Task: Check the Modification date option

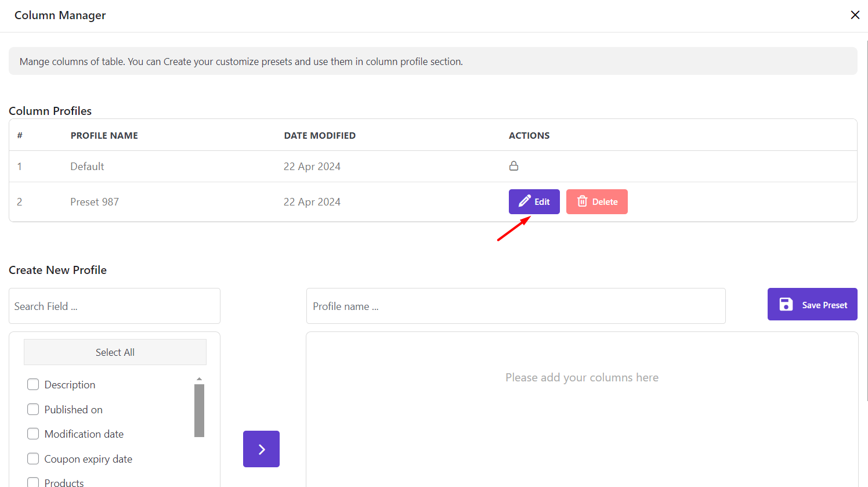Action: 34,434
